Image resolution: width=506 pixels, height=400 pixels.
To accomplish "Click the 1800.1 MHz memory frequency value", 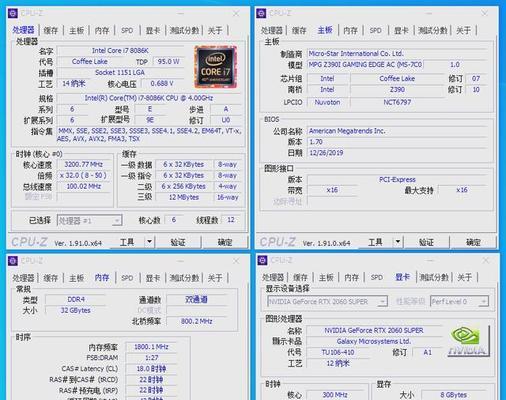I will (151, 347).
